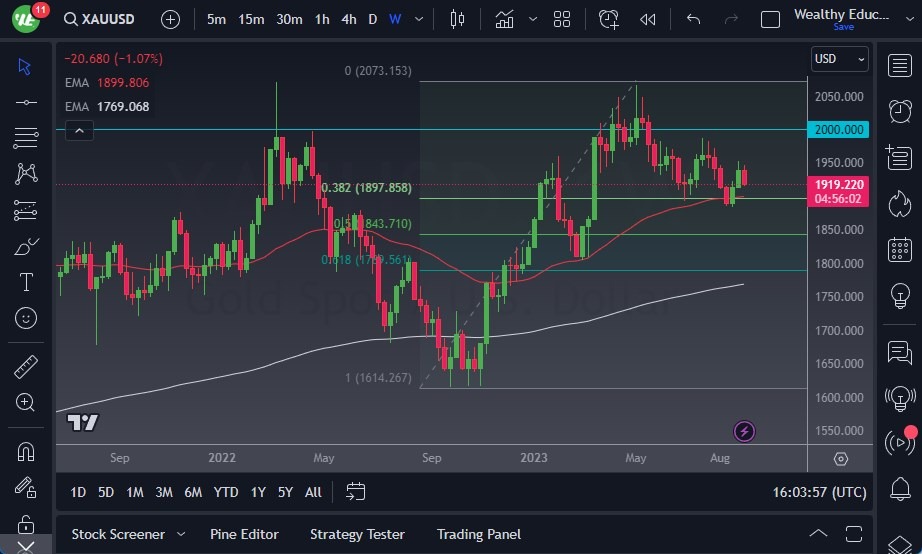Open the Alerts panel in right sidebar
The image size is (922, 554).
pos(899,110)
